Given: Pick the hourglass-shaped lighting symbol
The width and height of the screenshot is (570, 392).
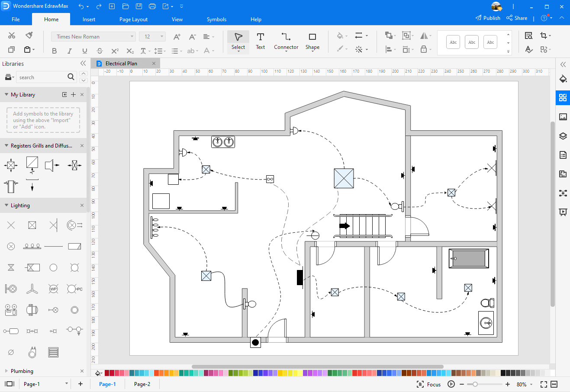Looking at the screenshot, I should (x=11, y=267).
